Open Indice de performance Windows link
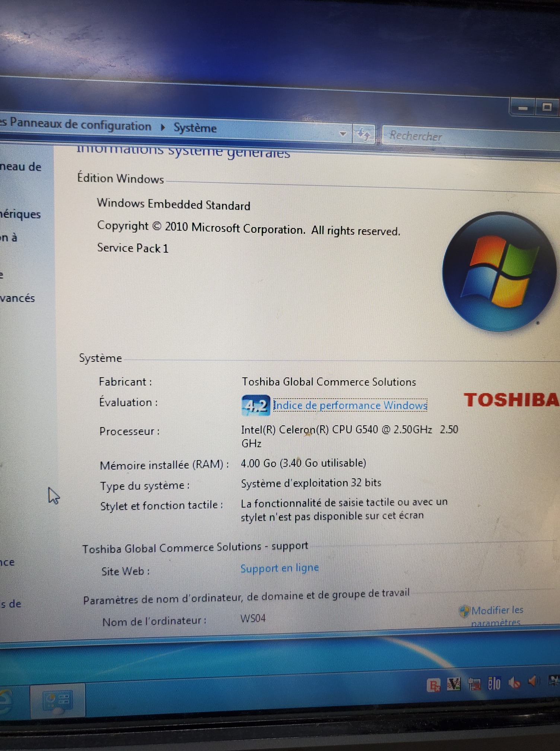This screenshot has height=751, width=560. coord(350,405)
